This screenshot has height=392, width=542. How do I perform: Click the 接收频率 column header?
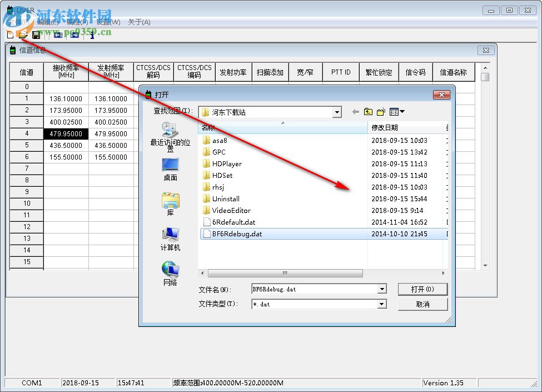click(66, 72)
